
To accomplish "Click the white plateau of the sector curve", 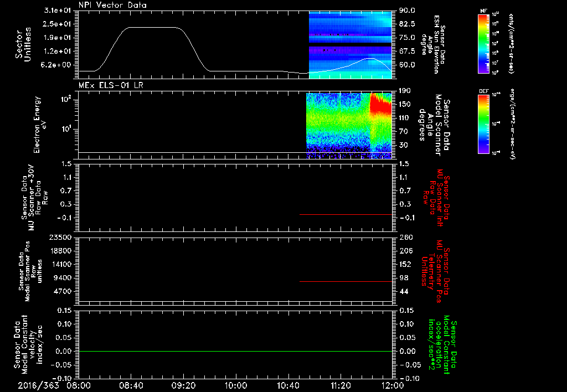I will click(x=153, y=28).
